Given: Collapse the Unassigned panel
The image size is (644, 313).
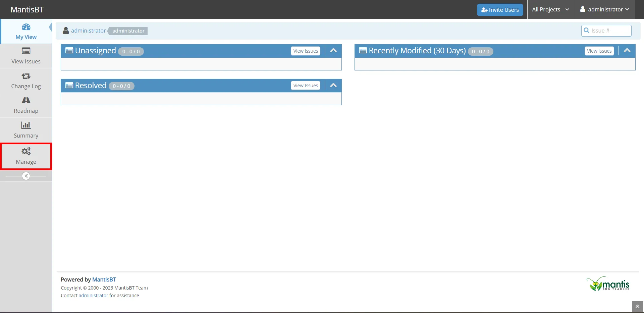Looking at the screenshot, I should [333, 51].
